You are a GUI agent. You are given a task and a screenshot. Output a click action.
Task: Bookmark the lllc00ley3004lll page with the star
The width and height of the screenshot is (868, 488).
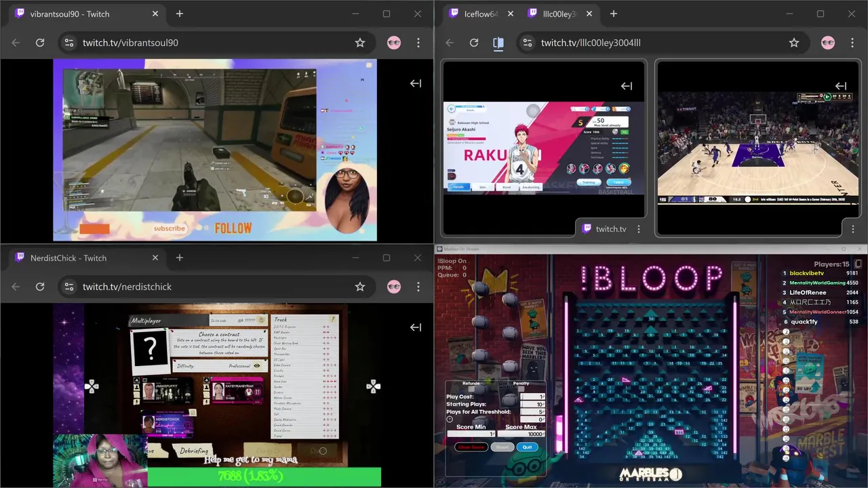point(794,43)
